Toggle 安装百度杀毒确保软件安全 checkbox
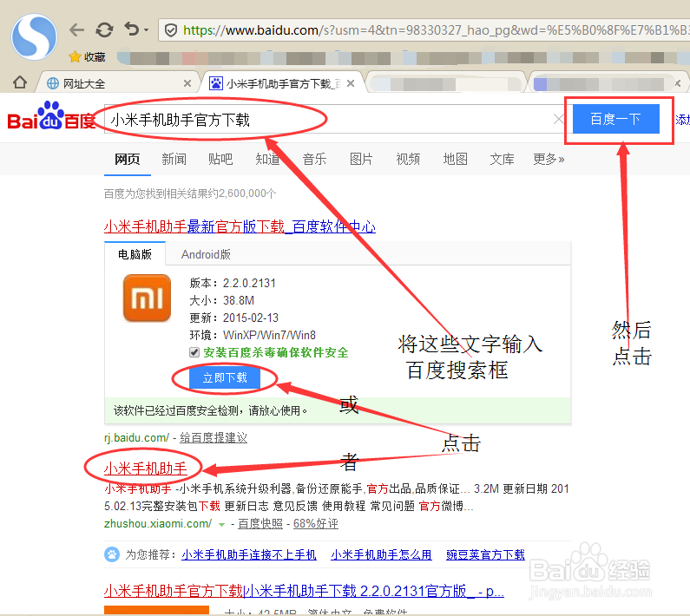 tap(194, 352)
